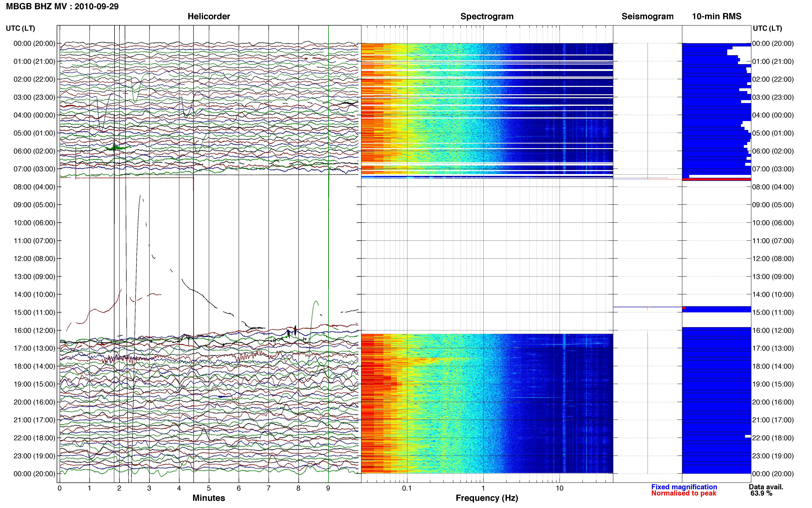Click the left '17:00 (13:00)' time label
The height and width of the screenshot is (508, 812).
point(34,348)
